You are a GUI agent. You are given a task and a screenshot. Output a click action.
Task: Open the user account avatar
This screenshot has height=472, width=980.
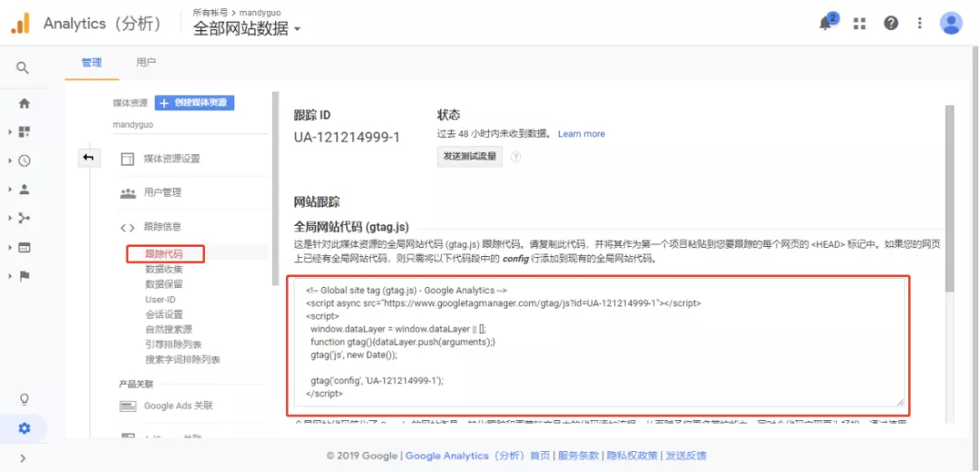pos(951,23)
